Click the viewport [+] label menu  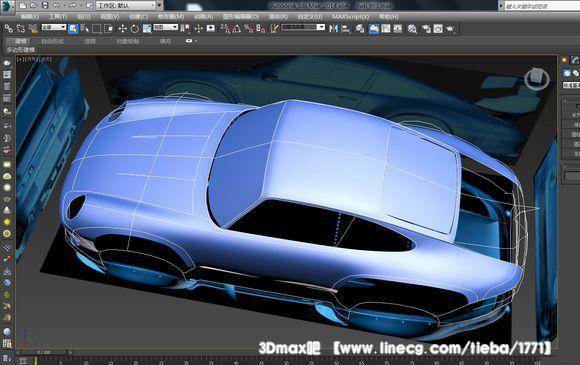[x=20, y=59]
